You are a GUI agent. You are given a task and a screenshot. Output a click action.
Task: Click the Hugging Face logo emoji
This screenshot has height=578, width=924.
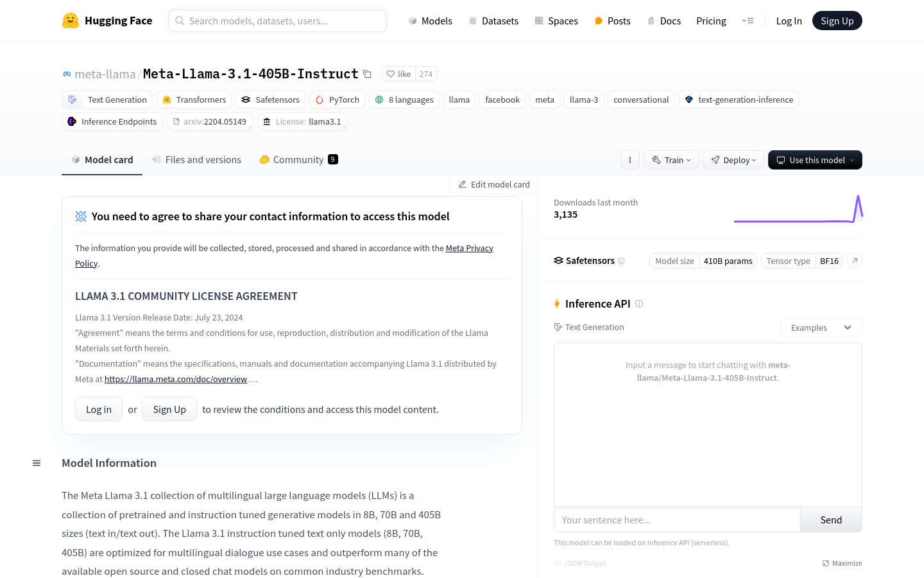(x=71, y=21)
